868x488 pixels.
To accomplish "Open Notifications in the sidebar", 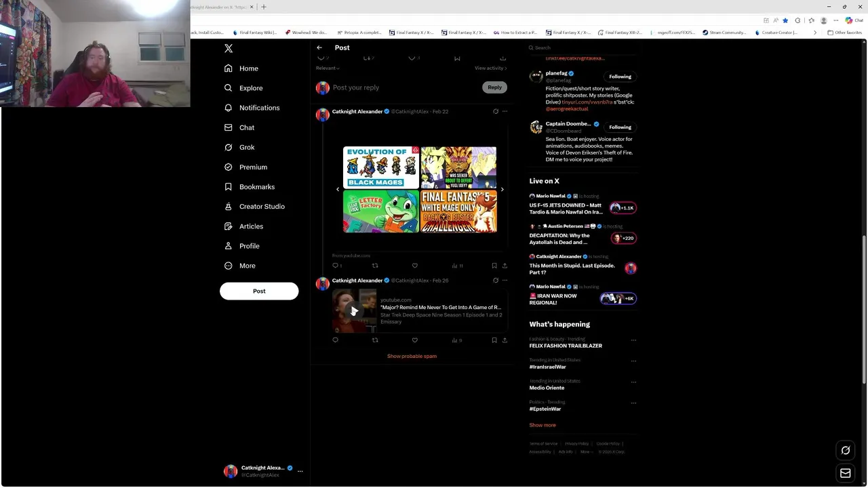I will pyautogui.click(x=252, y=108).
